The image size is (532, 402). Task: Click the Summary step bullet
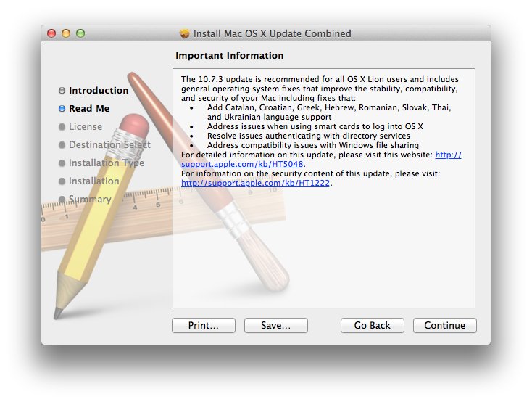[x=62, y=200]
